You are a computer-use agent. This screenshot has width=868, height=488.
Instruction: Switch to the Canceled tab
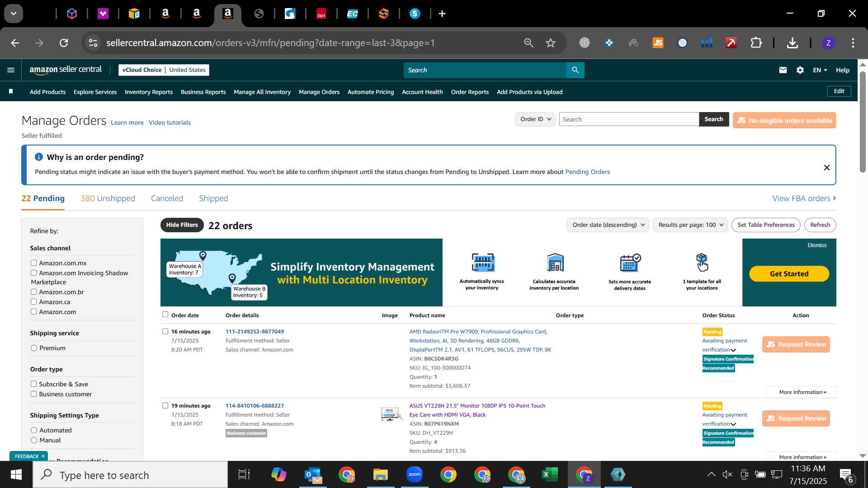(167, 198)
